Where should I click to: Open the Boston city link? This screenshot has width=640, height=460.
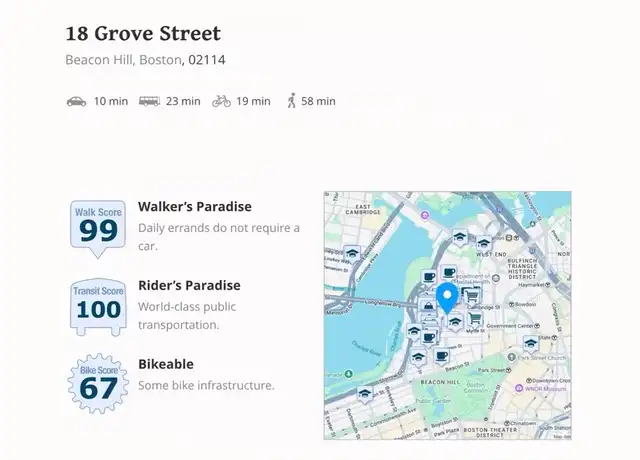point(160,60)
